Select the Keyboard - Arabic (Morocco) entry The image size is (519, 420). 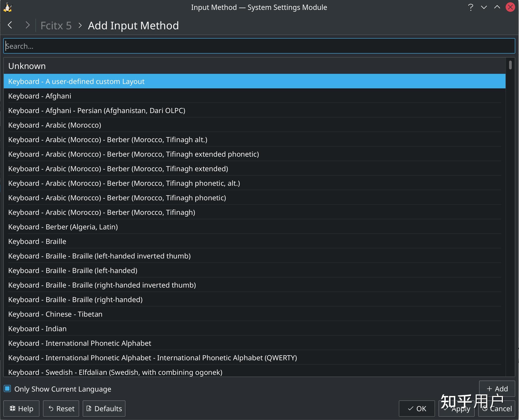click(254, 125)
